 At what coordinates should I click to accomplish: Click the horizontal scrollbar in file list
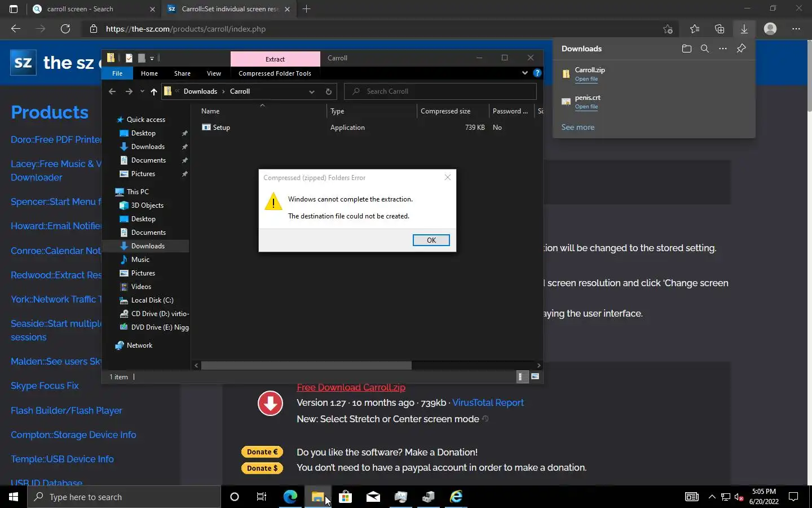(x=306, y=365)
